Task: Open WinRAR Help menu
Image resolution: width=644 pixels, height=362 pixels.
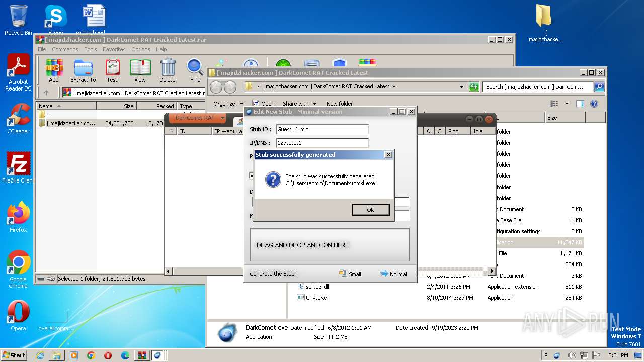Action: 161,49
